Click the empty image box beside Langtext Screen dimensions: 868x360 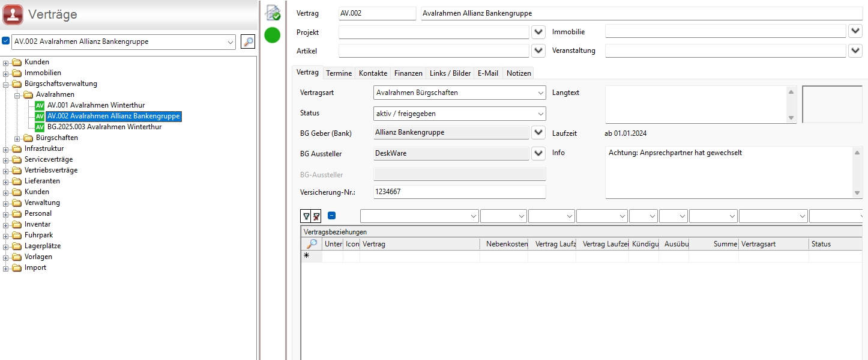pyautogui.click(x=831, y=105)
